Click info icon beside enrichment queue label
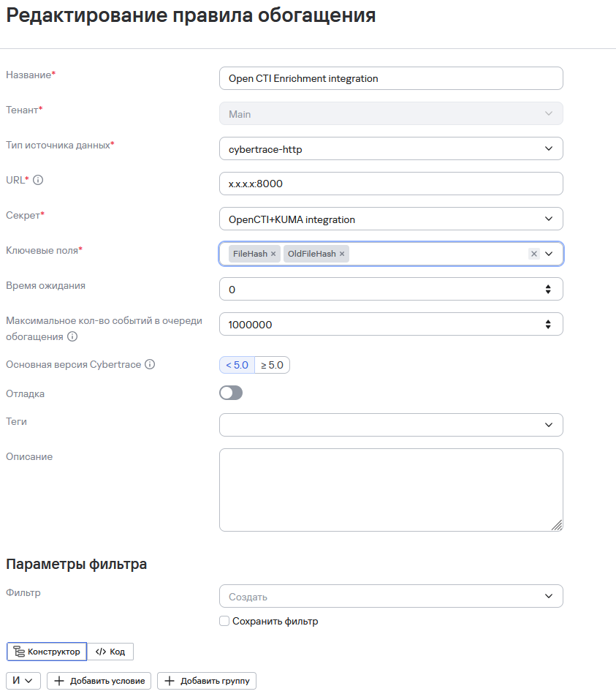 (72, 337)
